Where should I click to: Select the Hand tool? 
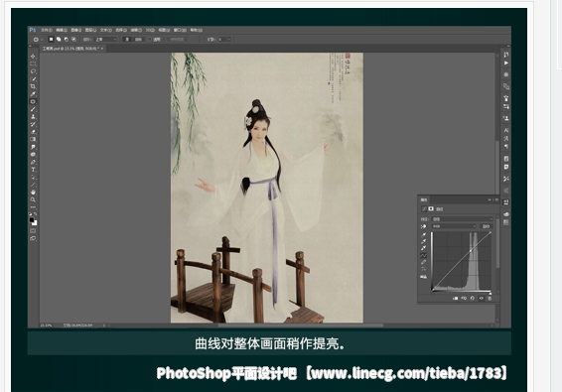coord(33,193)
